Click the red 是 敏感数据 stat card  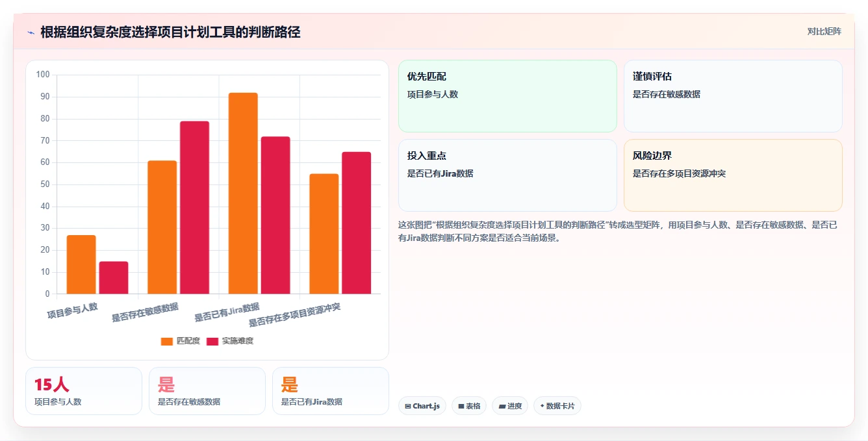pos(207,391)
